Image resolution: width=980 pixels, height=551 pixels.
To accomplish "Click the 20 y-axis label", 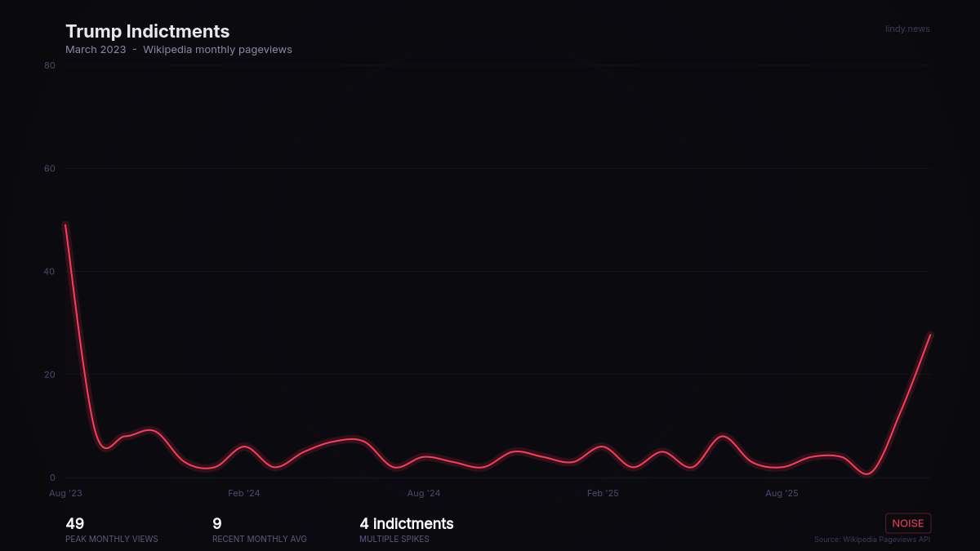I will click(x=50, y=375).
